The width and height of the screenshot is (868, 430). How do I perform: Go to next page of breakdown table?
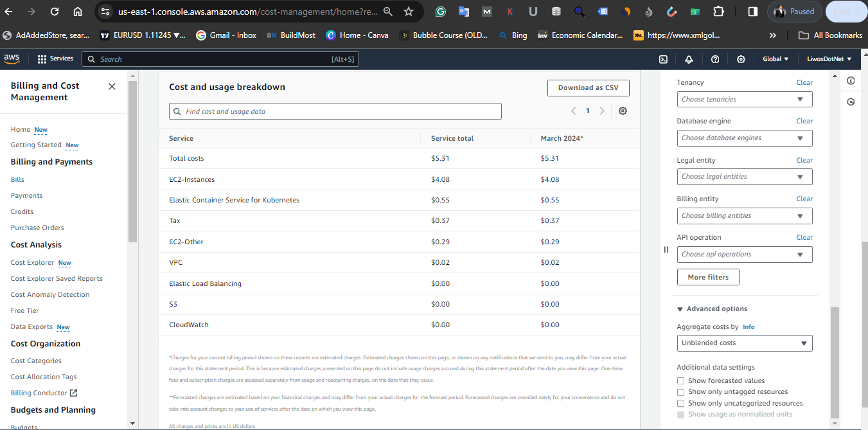[x=602, y=111]
